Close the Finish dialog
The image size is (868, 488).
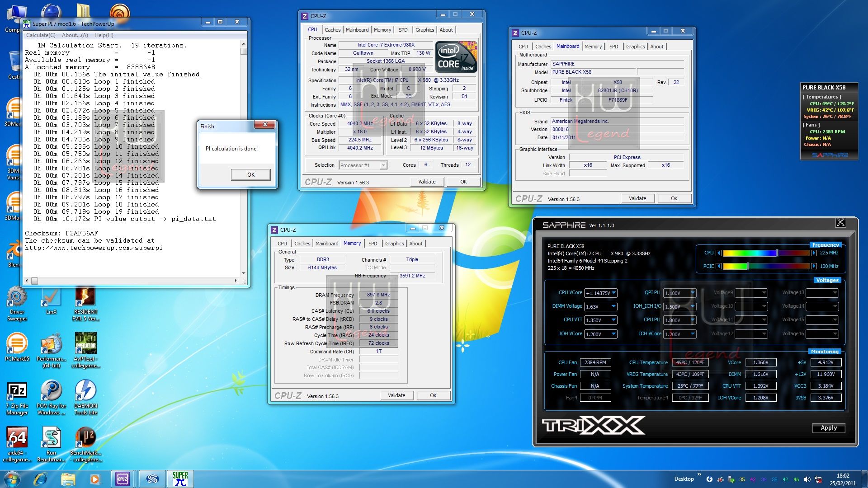[x=265, y=124]
